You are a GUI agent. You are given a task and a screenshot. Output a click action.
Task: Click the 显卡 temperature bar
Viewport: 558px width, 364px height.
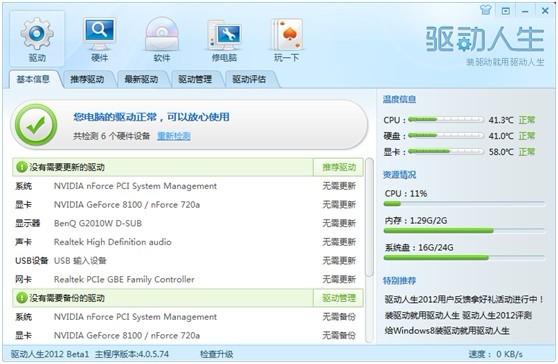pyautogui.click(x=446, y=152)
